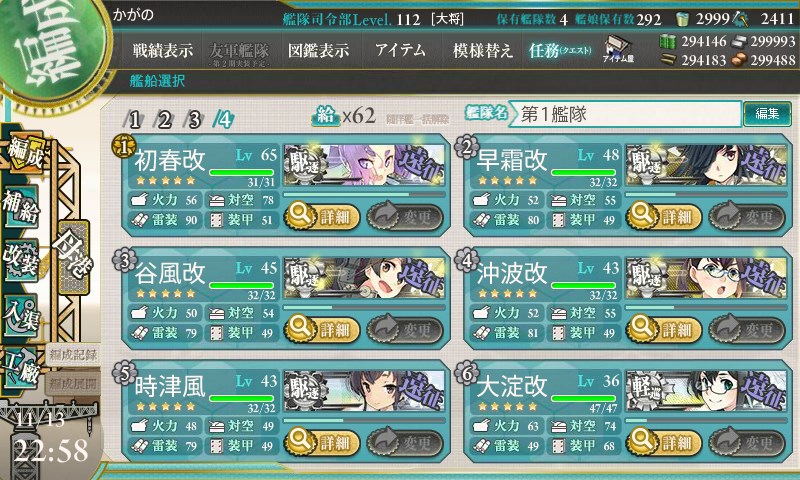The width and height of the screenshot is (800, 480).
Task: Click 変更 change for 時津風
Action: coord(405,442)
